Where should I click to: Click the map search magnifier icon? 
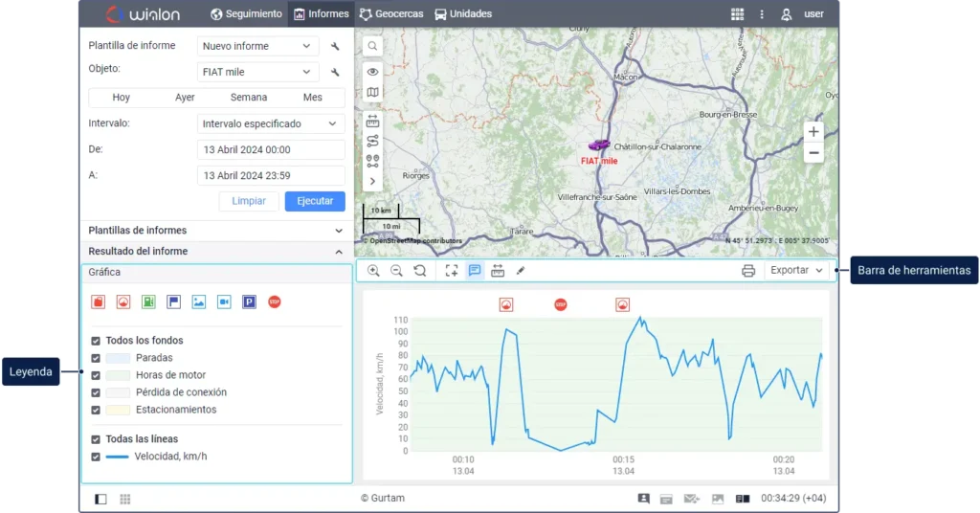click(372, 46)
